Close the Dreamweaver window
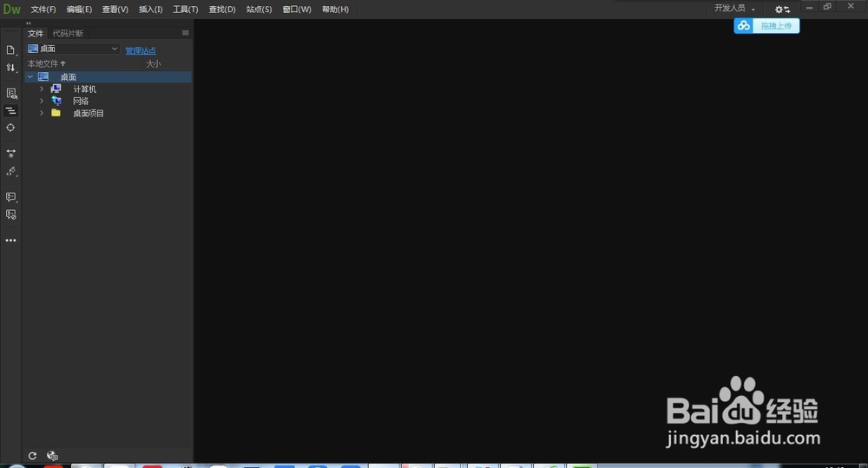This screenshot has height=468, width=868. [x=851, y=6]
